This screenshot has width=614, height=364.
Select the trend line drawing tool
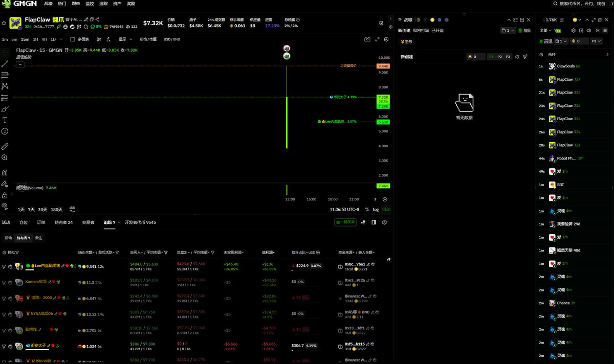pyautogui.click(x=5, y=64)
